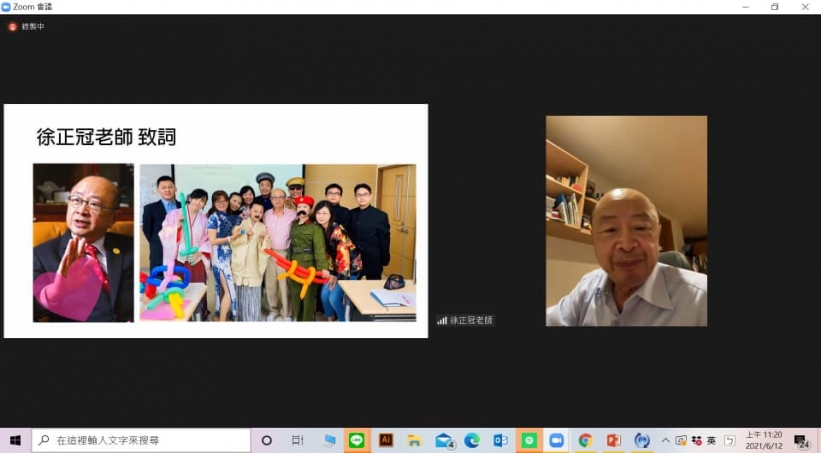
Task: Open Outlook from the taskbar
Action: 500,440
